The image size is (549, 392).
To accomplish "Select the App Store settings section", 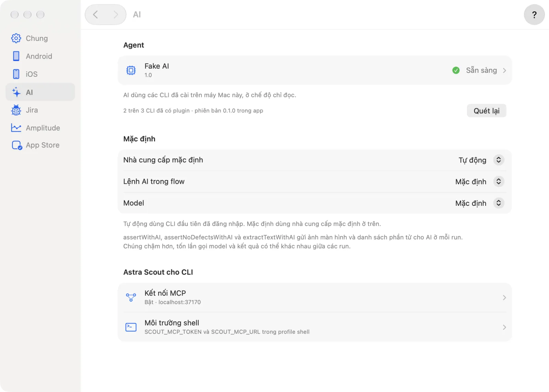I will pyautogui.click(x=40, y=145).
